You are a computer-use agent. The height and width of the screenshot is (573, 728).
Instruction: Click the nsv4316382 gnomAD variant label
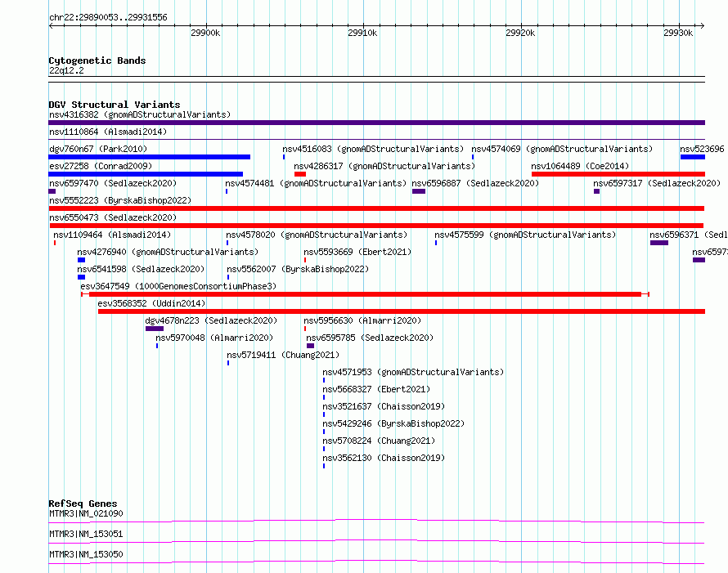pos(140,114)
